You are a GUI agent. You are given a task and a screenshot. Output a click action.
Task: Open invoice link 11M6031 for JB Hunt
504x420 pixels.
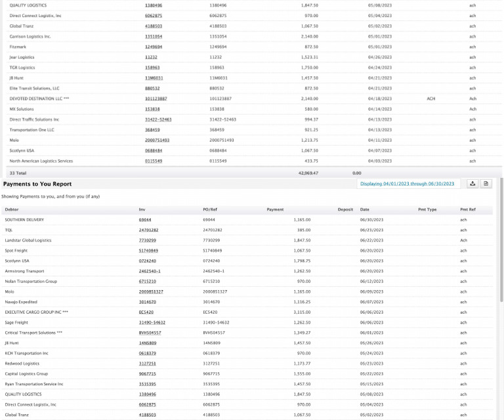tap(154, 78)
